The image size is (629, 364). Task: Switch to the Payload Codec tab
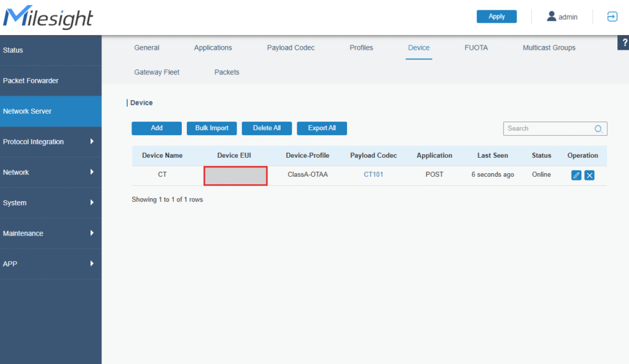click(291, 48)
